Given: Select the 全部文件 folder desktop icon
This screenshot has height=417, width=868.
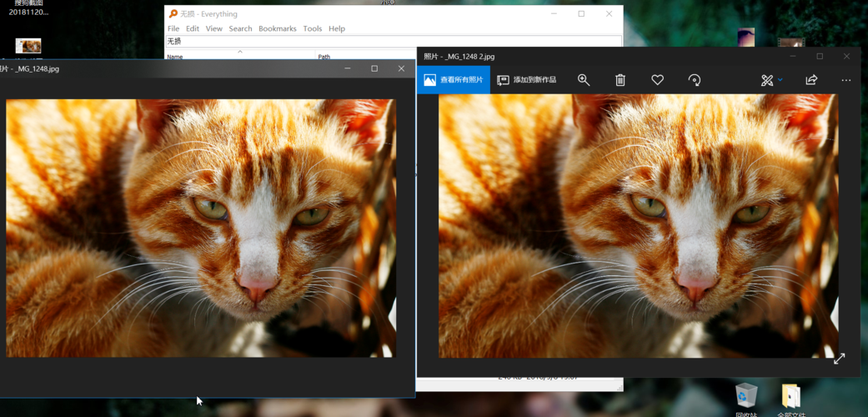Looking at the screenshot, I should pyautogui.click(x=790, y=396).
